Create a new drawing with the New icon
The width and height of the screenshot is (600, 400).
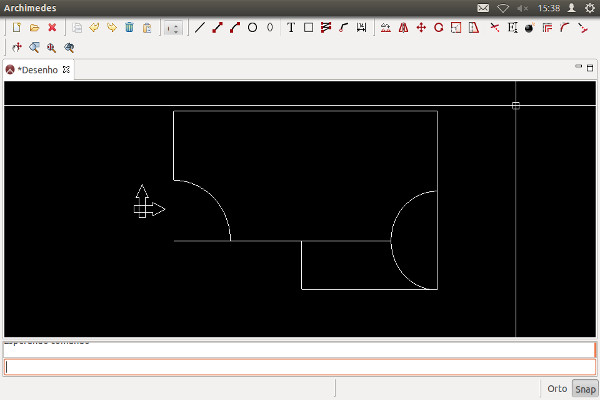[16, 28]
